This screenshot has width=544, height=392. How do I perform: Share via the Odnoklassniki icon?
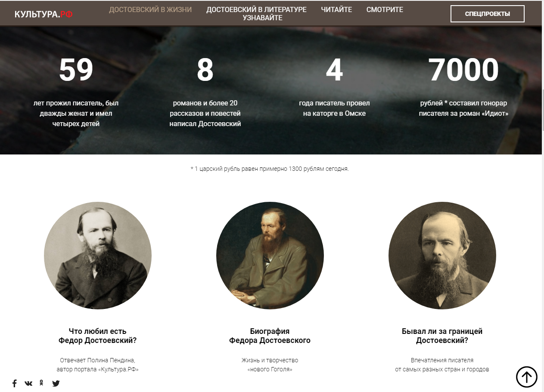[x=42, y=383]
